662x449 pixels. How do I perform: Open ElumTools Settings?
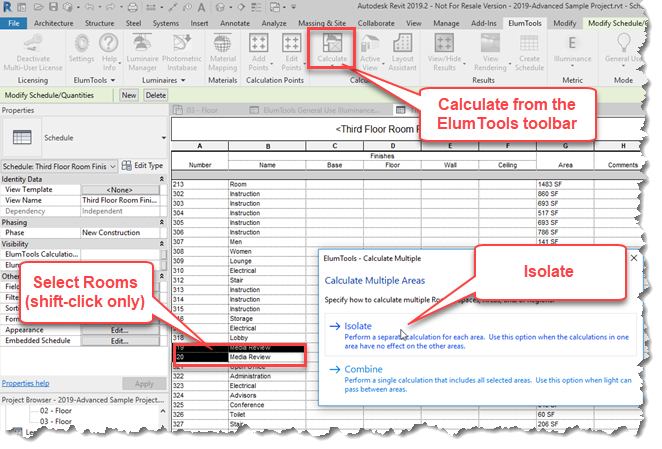tap(83, 48)
